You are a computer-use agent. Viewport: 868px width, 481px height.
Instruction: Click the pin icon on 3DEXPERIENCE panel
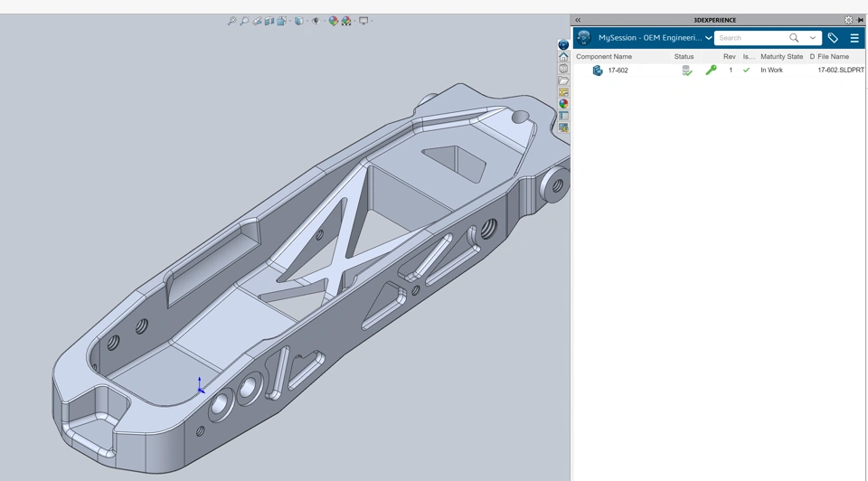pyautogui.click(x=860, y=20)
